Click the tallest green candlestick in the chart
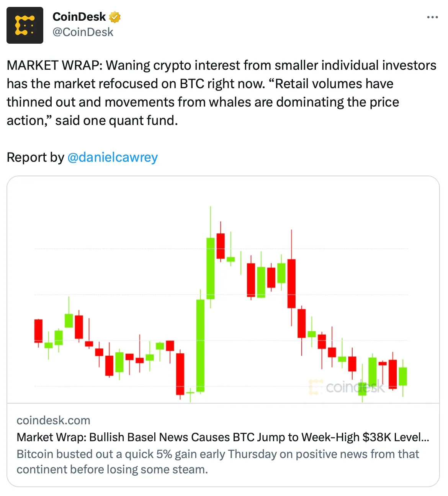Viewport: 448px width, 496px height. pos(200,346)
